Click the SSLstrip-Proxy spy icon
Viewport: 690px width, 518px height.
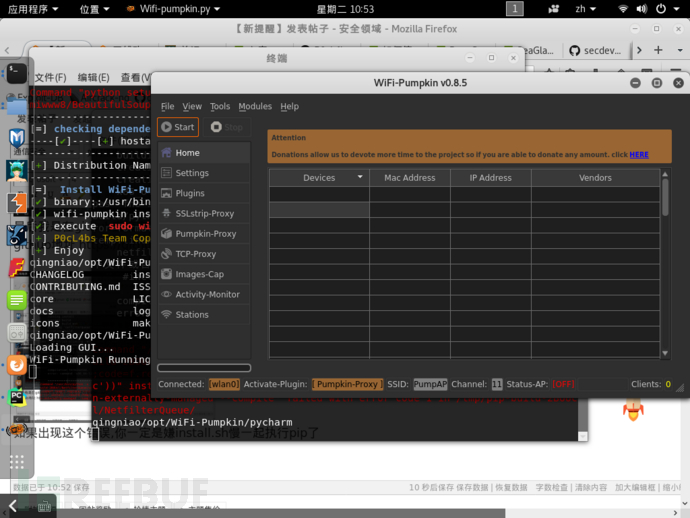[166, 213]
